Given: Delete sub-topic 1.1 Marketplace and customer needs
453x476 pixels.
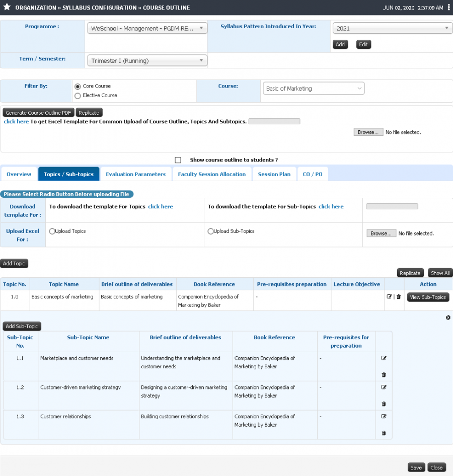Looking at the screenshot, I should click(x=384, y=375).
